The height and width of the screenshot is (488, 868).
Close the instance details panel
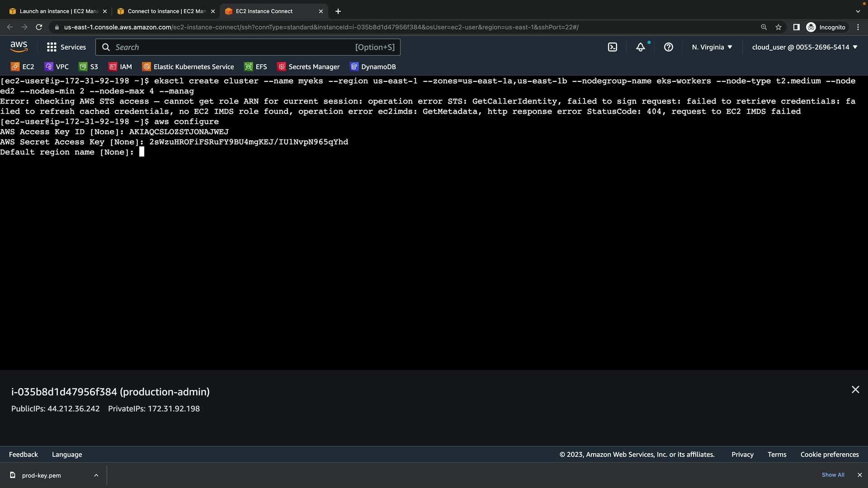(855, 389)
